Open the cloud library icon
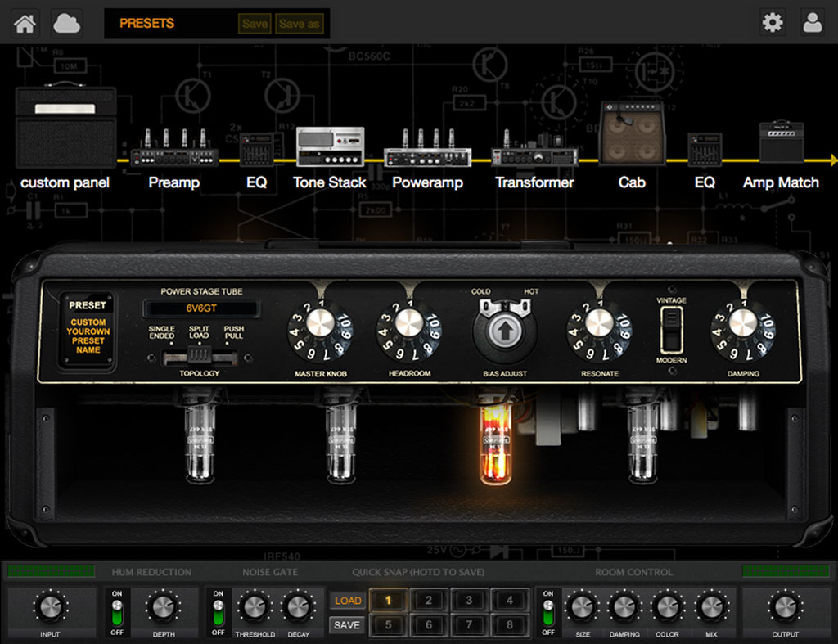Viewport: 838px width, 644px height. (67, 24)
